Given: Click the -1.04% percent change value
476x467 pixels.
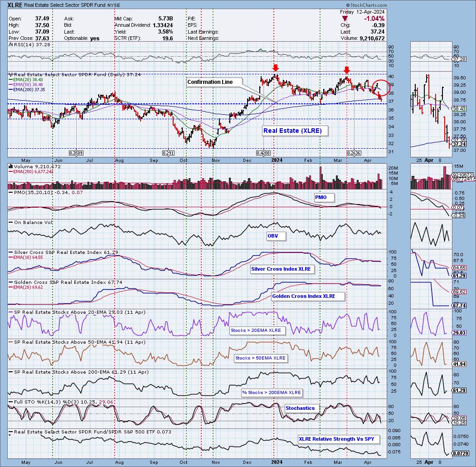Looking at the screenshot, I should click(x=374, y=19).
